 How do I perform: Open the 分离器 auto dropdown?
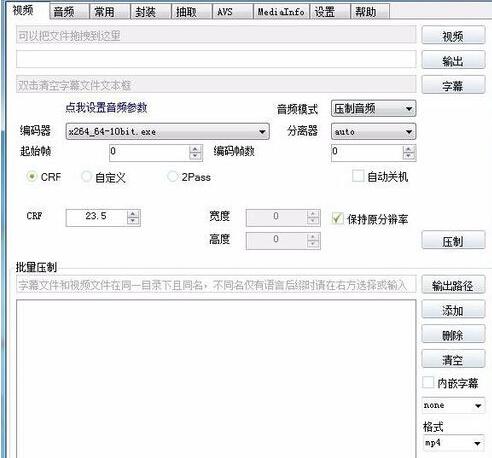point(374,131)
